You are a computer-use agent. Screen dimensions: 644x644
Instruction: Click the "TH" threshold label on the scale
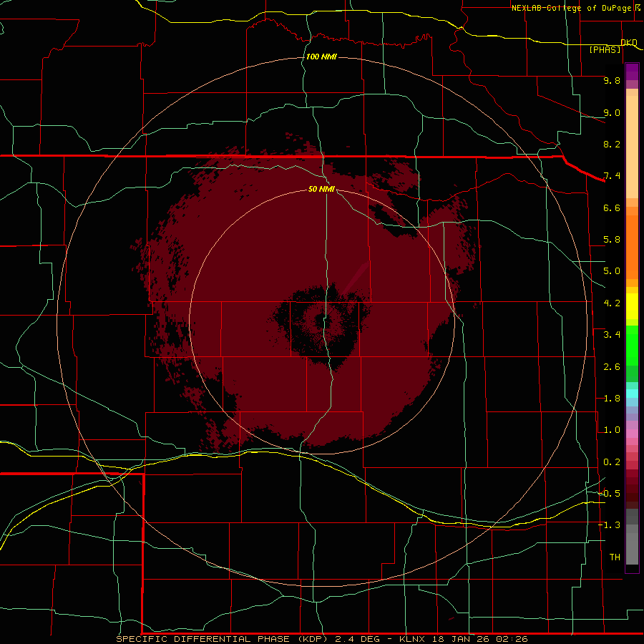click(615, 557)
